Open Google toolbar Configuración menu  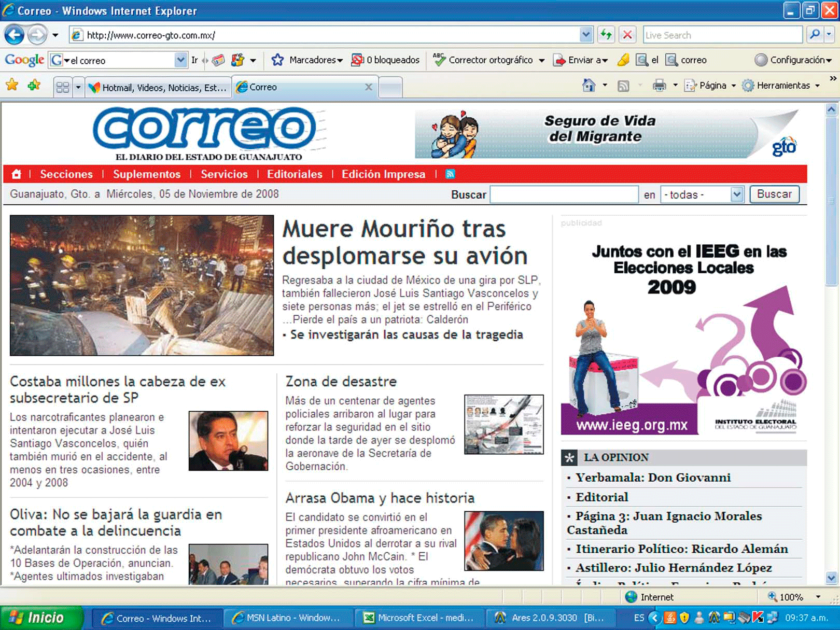click(793, 60)
